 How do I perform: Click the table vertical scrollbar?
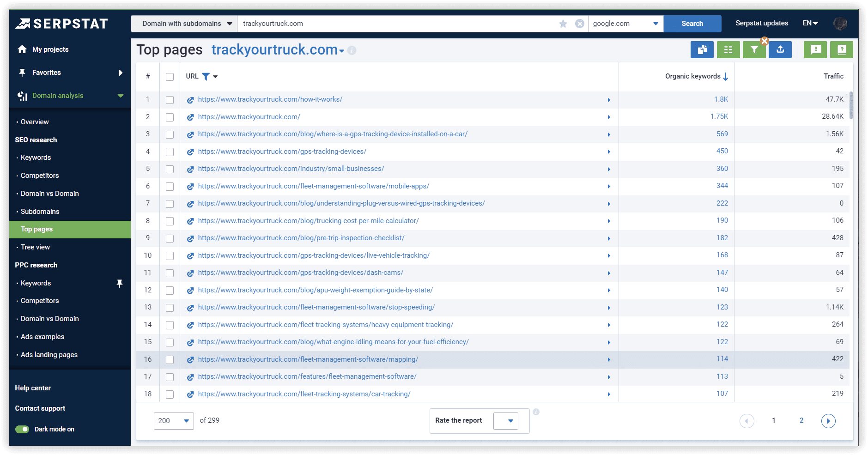tap(851, 105)
